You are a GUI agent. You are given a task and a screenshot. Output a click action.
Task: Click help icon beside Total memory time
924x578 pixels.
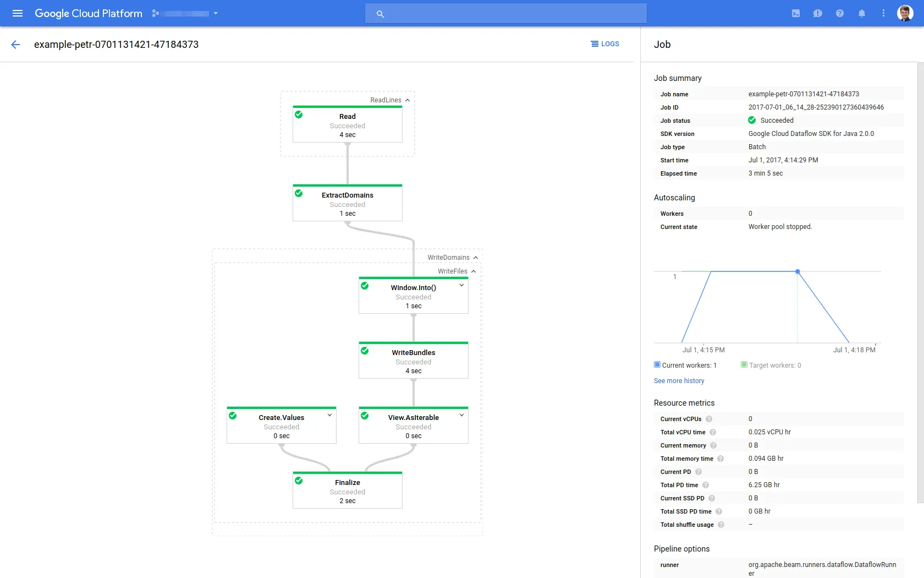[x=721, y=459]
